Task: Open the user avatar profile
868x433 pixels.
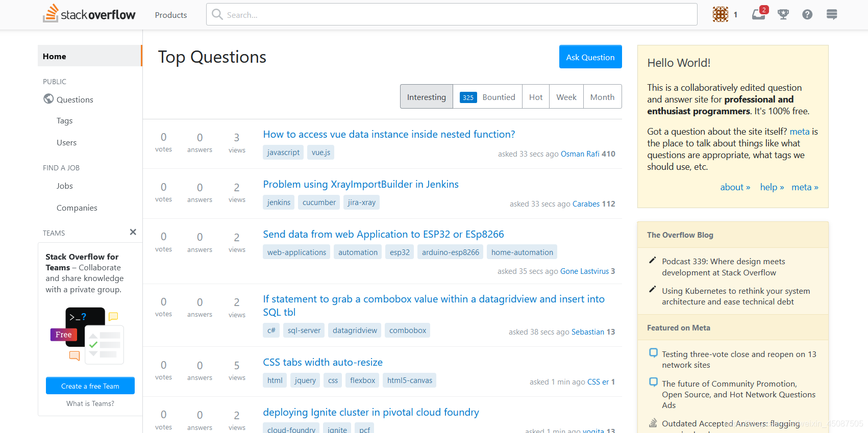Action: 720,14
